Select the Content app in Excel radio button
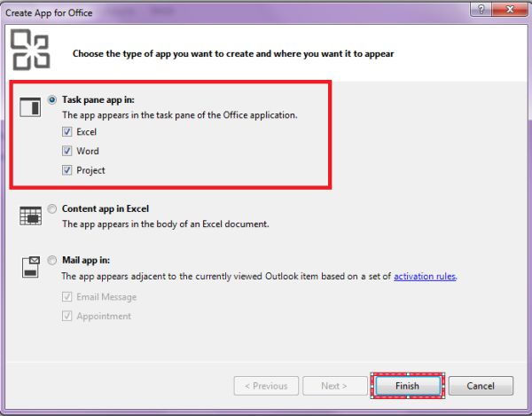 [x=52, y=208]
